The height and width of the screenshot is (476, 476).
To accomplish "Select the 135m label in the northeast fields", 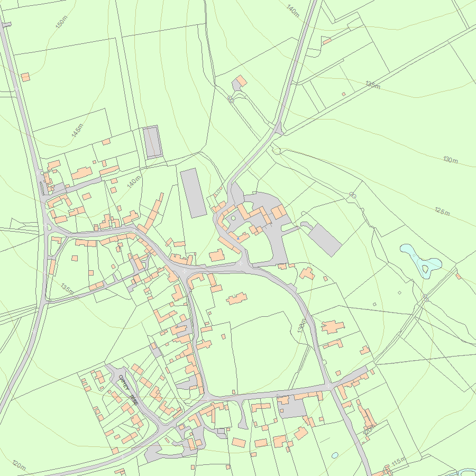I will click(x=372, y=85).
